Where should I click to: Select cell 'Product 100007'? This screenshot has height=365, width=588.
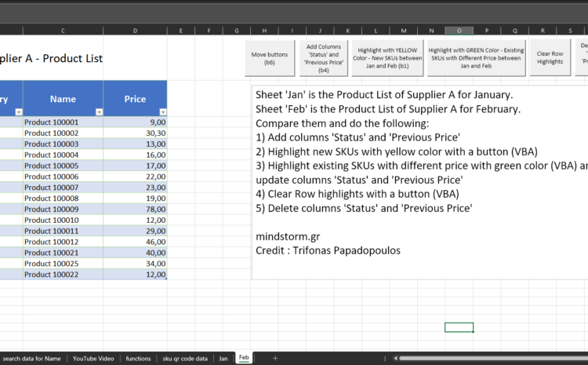coord(63,188)
